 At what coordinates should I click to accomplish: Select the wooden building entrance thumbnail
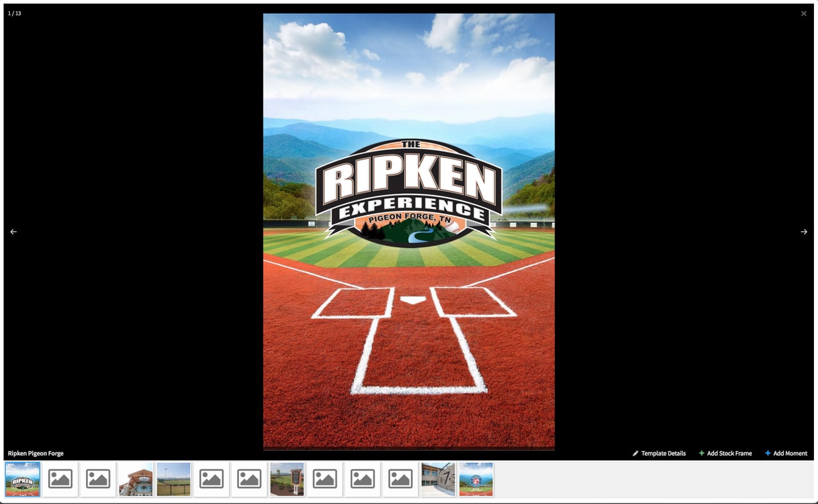(136, 479)
